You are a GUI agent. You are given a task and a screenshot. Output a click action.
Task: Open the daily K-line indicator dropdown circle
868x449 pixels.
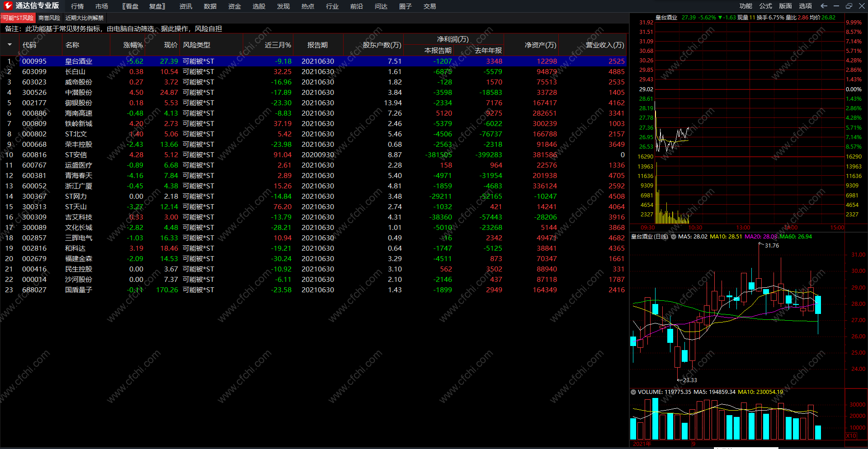tap(674, 237)
